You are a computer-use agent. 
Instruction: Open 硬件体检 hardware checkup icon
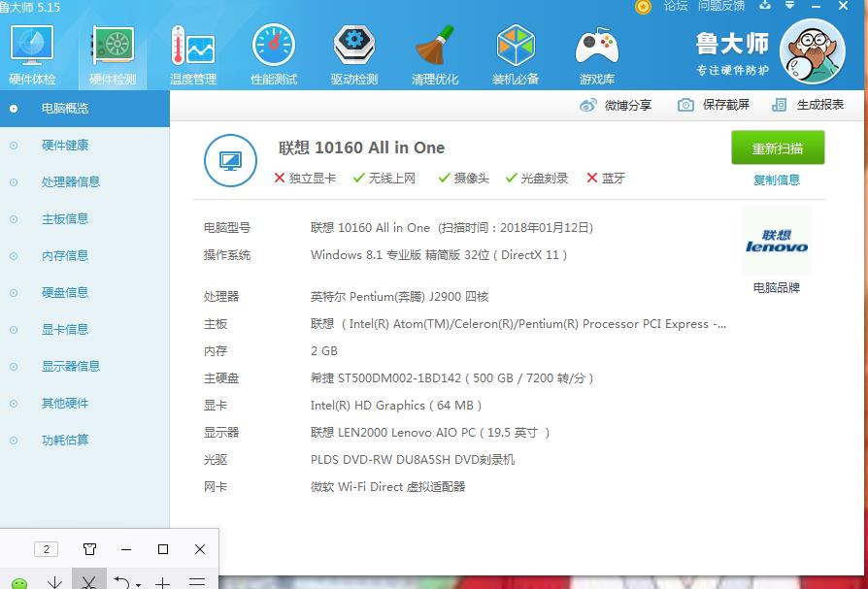tap(32, 55)
